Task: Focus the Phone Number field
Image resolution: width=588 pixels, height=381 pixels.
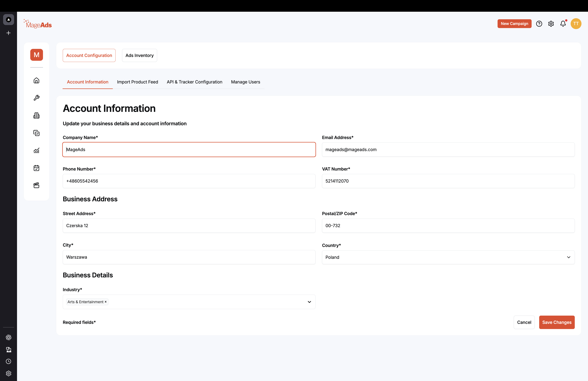Action: [189, 181]
